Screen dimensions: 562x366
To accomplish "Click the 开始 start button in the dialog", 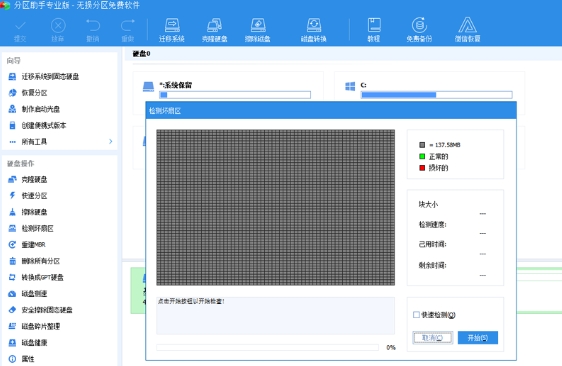I will click(478, 338).
